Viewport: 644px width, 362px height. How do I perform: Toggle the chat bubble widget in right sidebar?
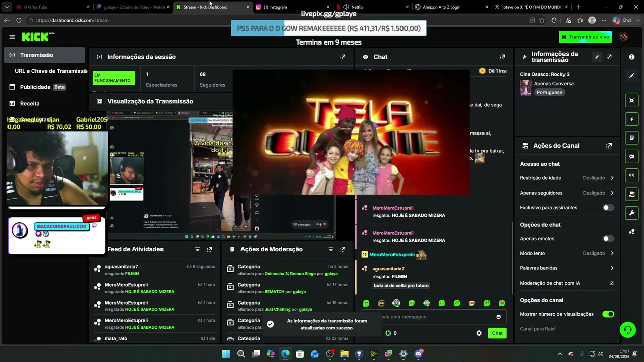pyautogui.click(x=632, y=156)
